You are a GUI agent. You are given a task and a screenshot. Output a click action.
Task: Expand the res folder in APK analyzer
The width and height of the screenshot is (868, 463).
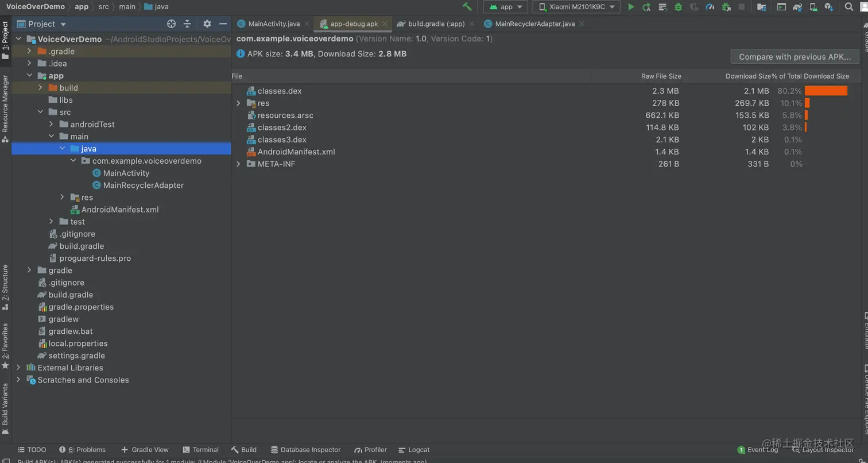point(239,103)
